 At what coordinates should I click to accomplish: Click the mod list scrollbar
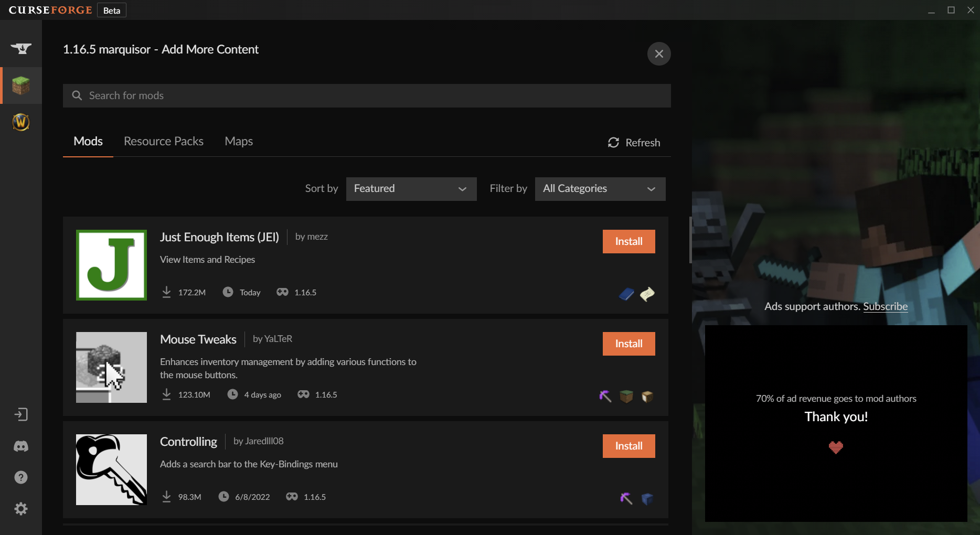click(x=690, y=240)
